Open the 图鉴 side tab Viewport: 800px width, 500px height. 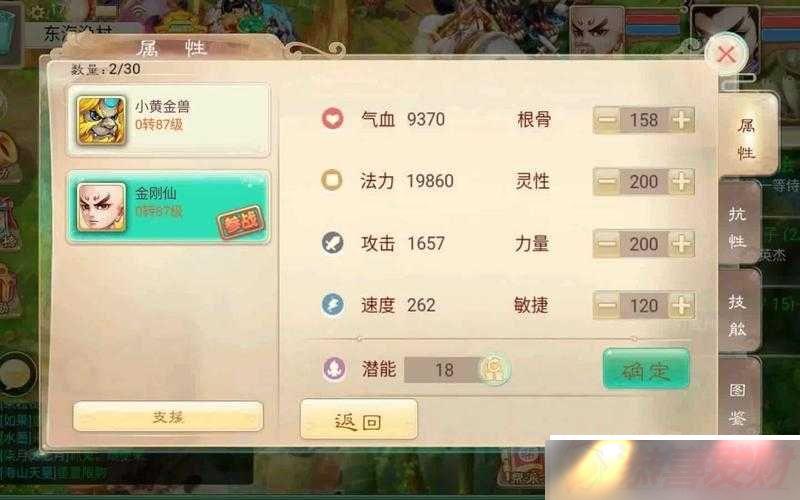pos(738,401)
